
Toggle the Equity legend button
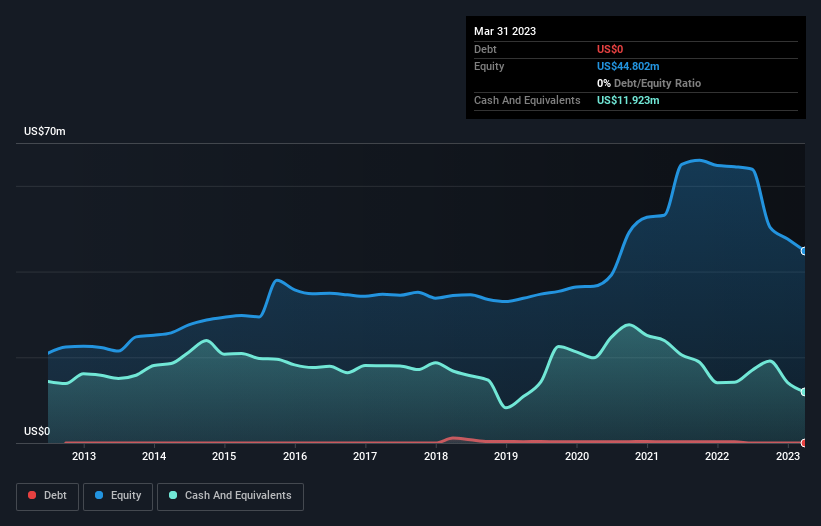point(118,496)
